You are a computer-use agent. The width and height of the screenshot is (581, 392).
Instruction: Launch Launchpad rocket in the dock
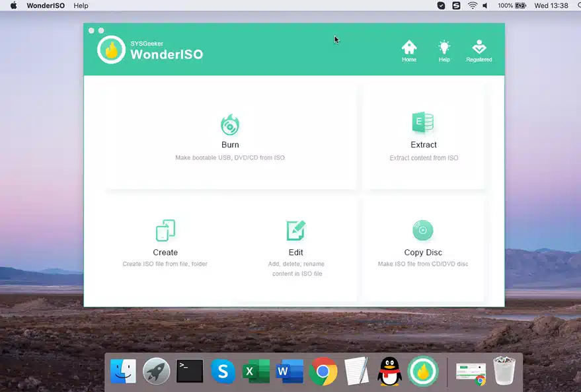[x=157, y=371]
